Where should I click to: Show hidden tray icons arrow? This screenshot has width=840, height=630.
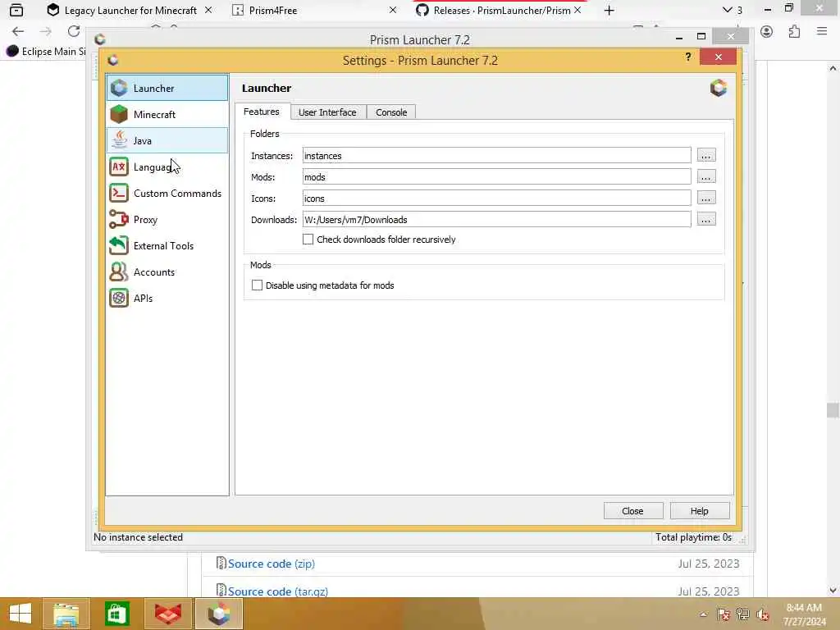point(703,614)
